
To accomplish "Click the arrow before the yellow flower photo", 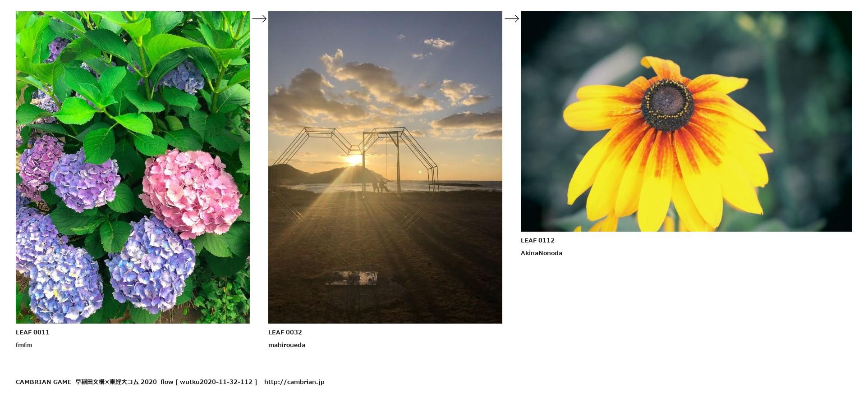I will (511, 18).
